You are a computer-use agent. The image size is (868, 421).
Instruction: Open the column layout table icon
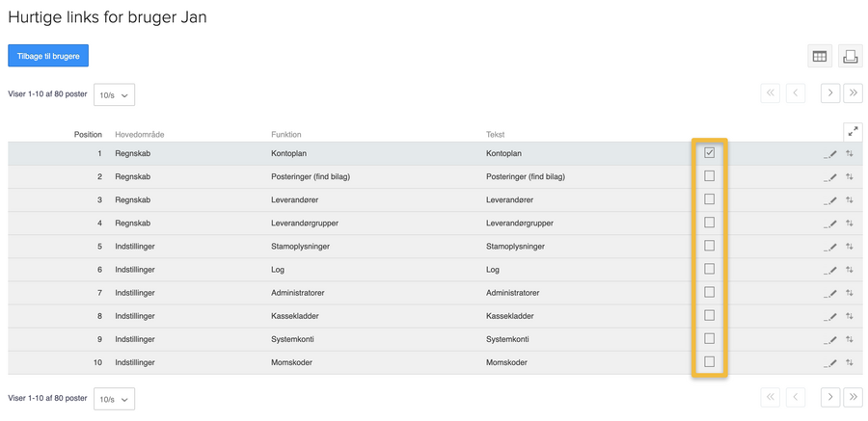click(x=819, y=56)
